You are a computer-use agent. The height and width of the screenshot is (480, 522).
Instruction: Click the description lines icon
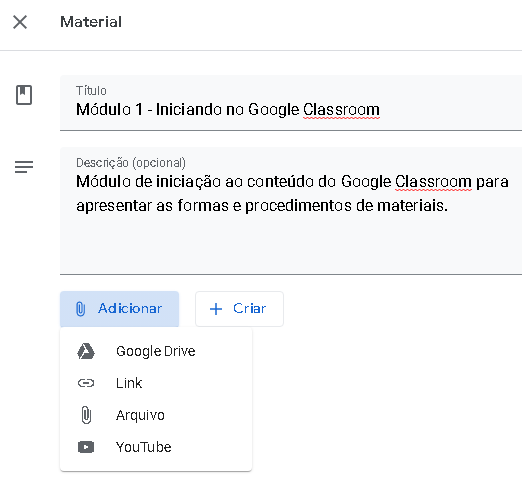pos(24,167)
